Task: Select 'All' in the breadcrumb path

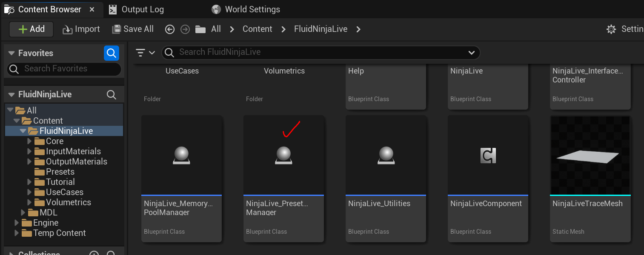Action: pyautogui.click(x=216, y=29)
